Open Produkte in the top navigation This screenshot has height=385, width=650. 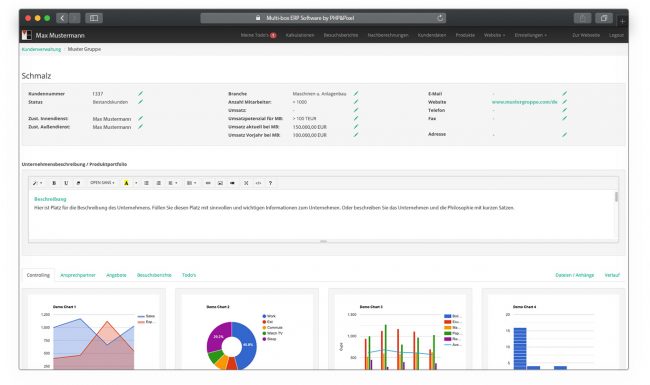[465, 35]
